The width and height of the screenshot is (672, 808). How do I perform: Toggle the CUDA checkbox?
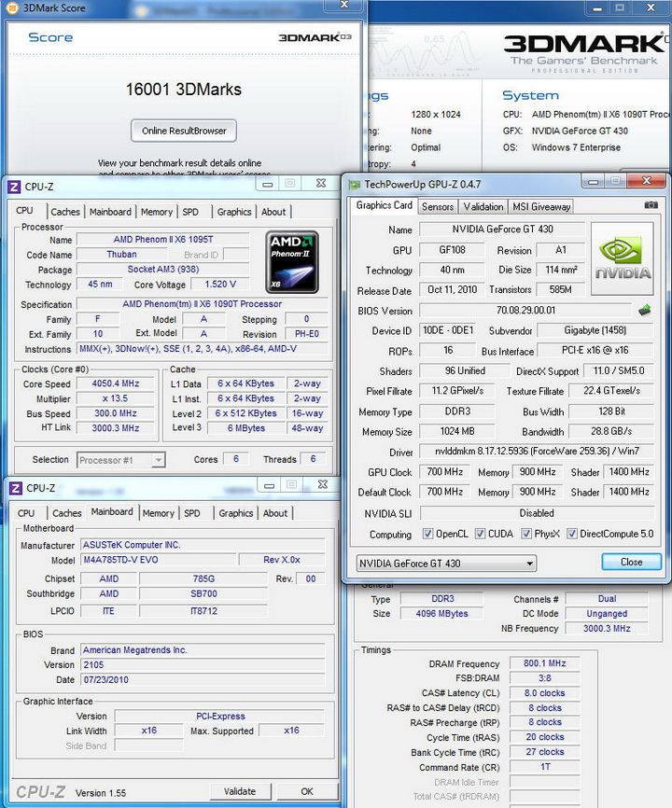[480, 534]
